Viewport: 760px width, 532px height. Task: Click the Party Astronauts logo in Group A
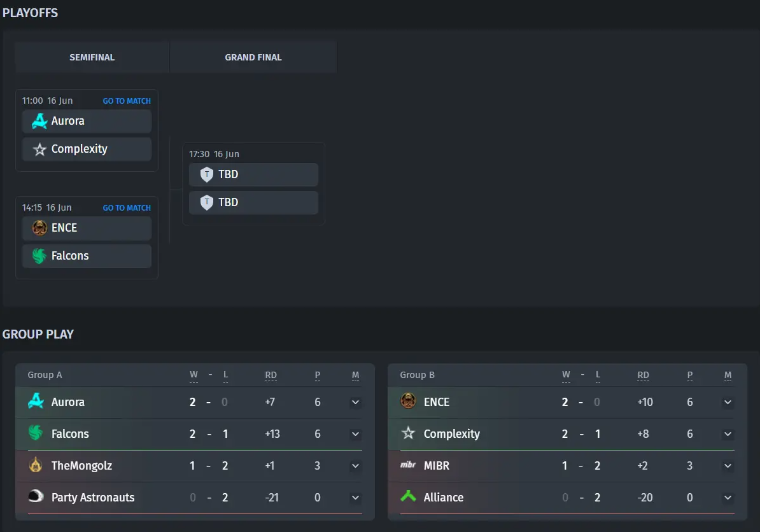coord(36,497)
